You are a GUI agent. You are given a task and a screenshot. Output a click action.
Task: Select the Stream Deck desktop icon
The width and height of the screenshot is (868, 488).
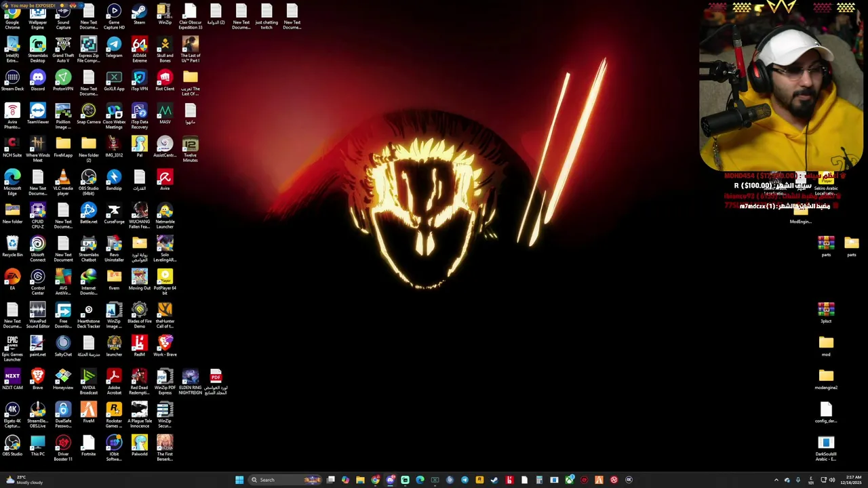click(12, 81)
